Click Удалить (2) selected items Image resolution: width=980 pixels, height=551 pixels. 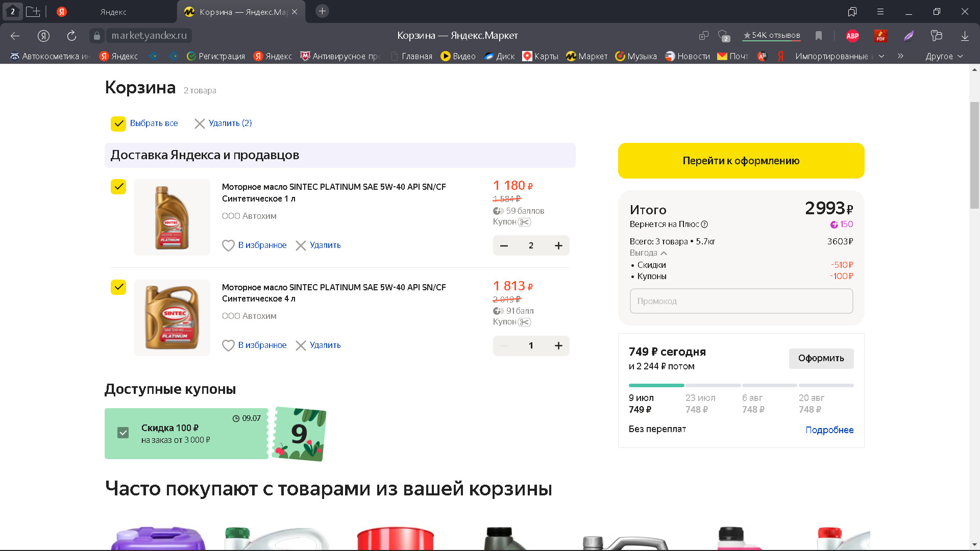click(223, 123)
